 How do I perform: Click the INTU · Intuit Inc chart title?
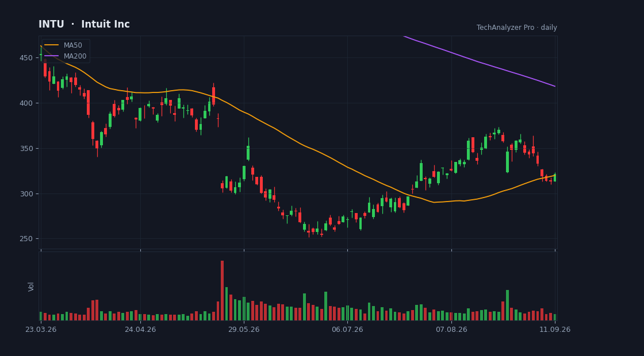point(84,24)
